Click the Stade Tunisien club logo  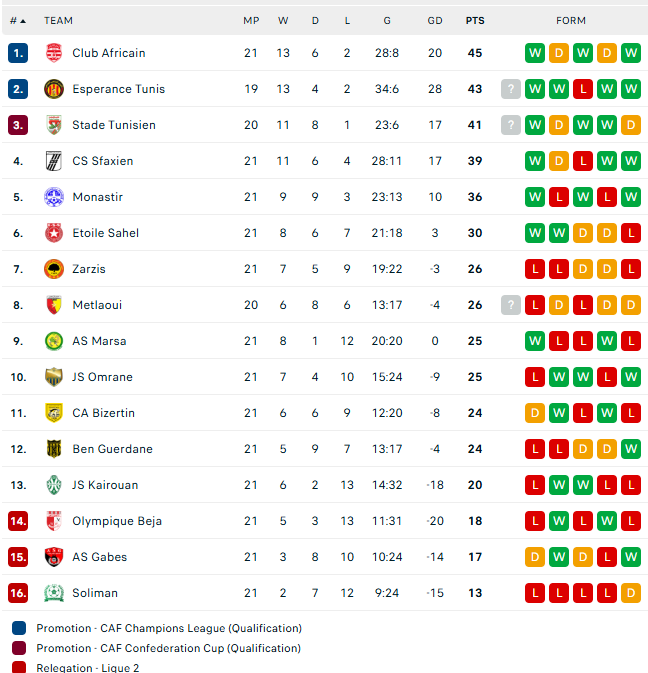54,125
